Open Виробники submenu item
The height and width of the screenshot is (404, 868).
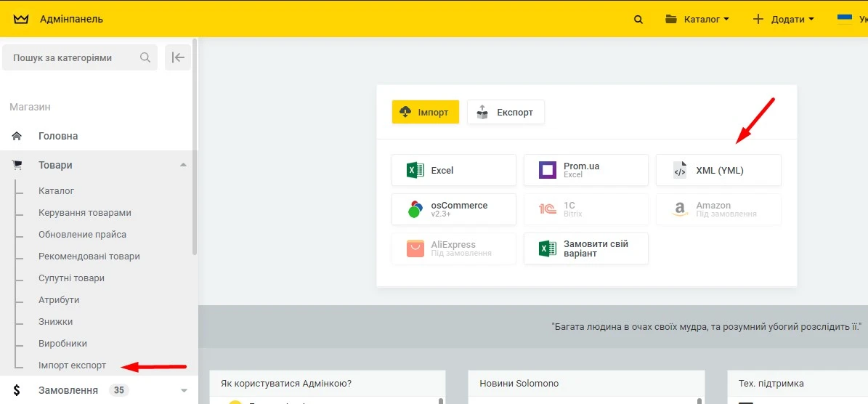coord(62,344)
